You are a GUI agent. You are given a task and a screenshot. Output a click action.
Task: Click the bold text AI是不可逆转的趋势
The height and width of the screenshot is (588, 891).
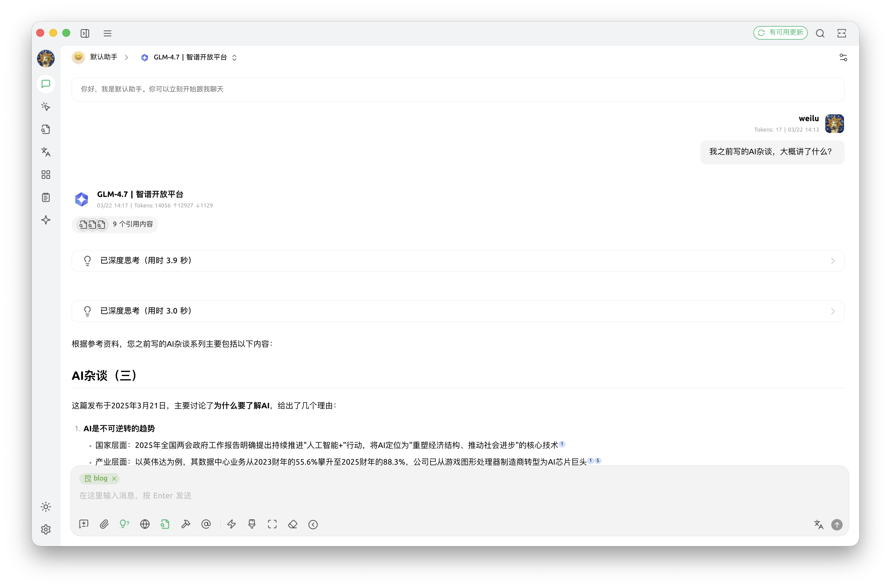click(x=119, y=429)
